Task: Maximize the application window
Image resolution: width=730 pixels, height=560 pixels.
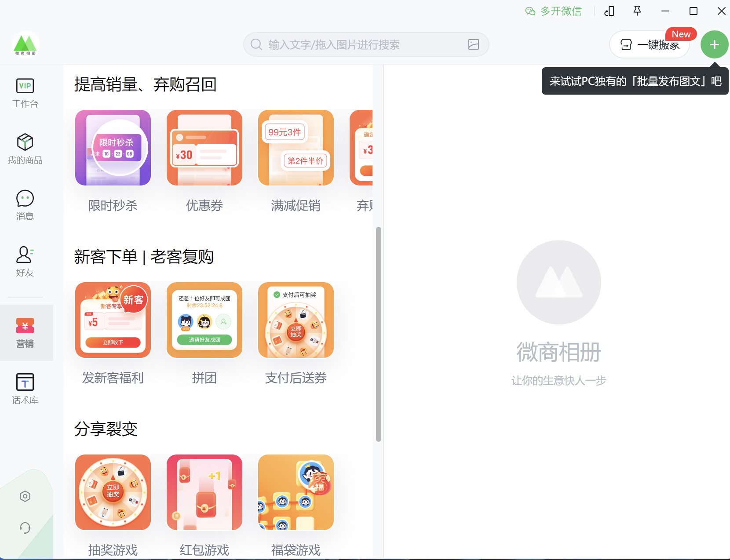Action: [x=693, y=11]
